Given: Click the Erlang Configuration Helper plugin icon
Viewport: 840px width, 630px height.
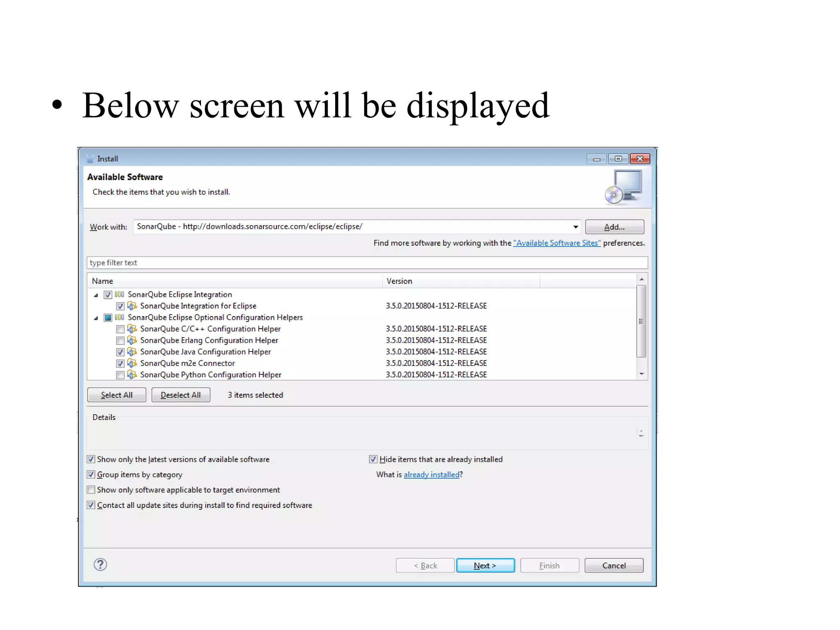Looking at the screenshot, I should (x=132, y=340).
